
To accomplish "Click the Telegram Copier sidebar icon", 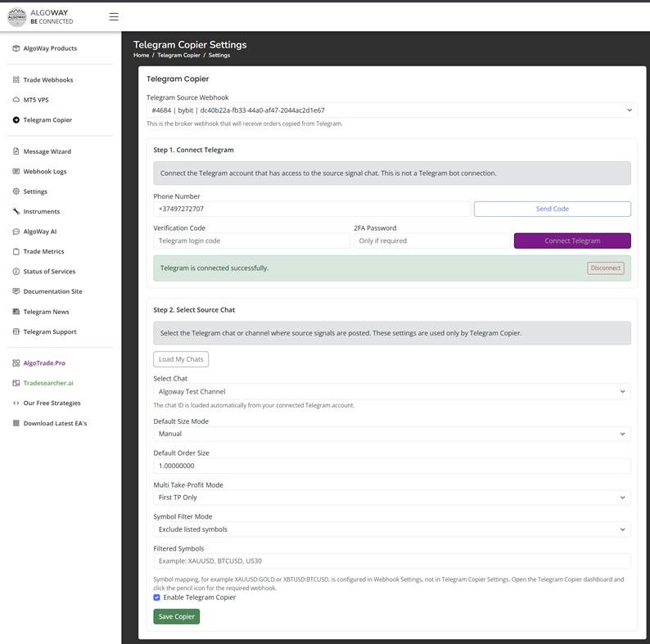I will pos(16,119).
